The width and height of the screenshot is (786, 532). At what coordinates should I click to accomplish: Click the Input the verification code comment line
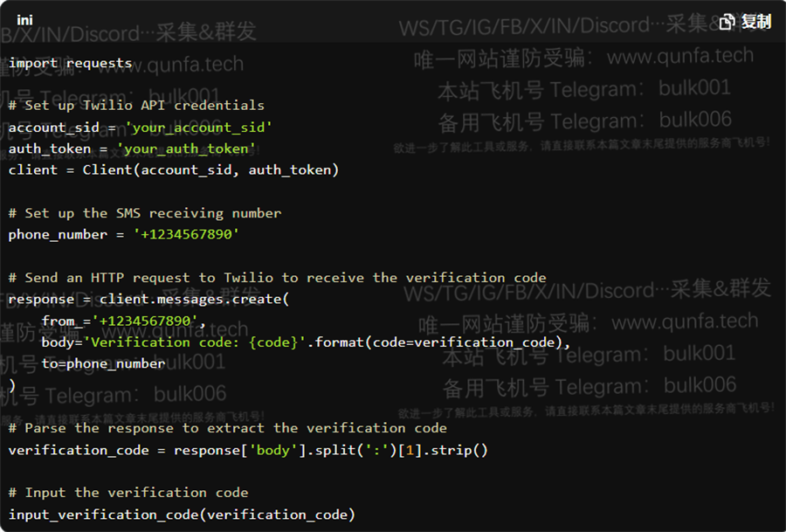click(128, 493)
